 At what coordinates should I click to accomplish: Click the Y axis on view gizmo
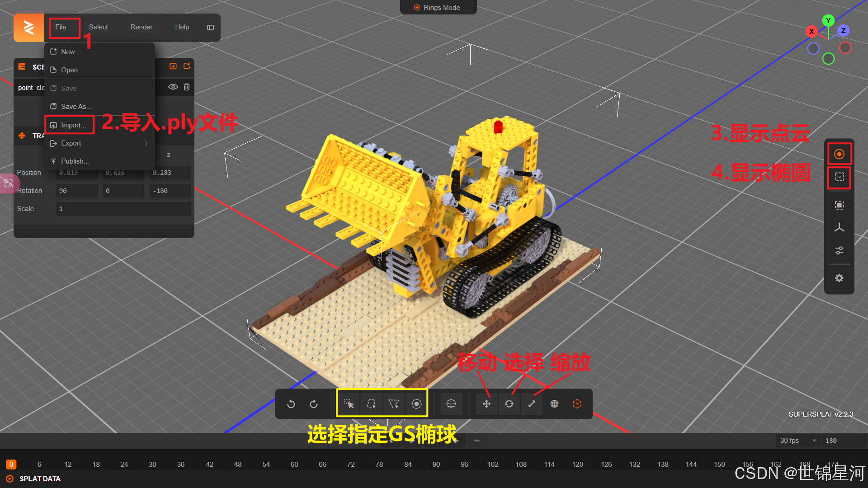point(828,20)
